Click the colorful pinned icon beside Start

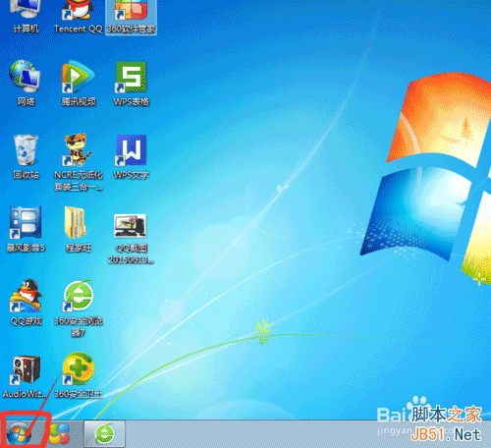pyautogui.click(x=59, y=433)
